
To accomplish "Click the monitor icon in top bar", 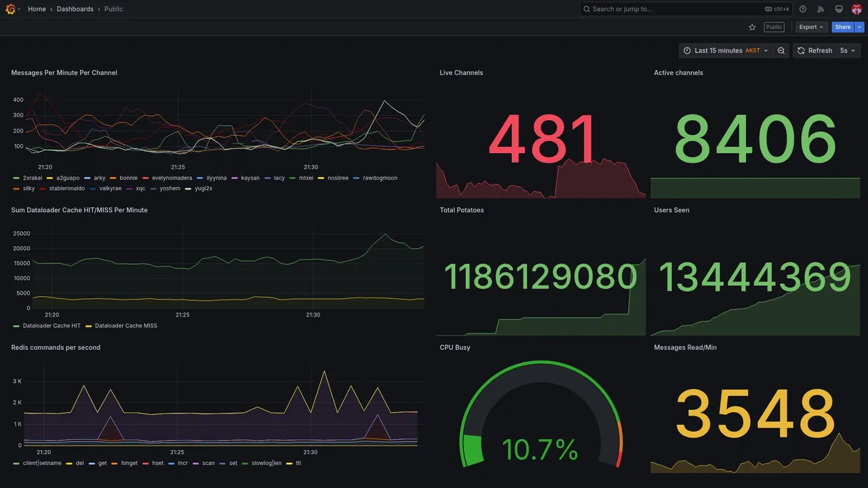I will [x=839, y=9].
